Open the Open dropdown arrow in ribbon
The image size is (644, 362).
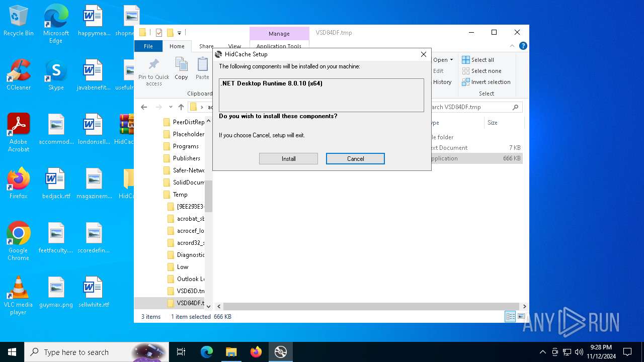[451, 60]
